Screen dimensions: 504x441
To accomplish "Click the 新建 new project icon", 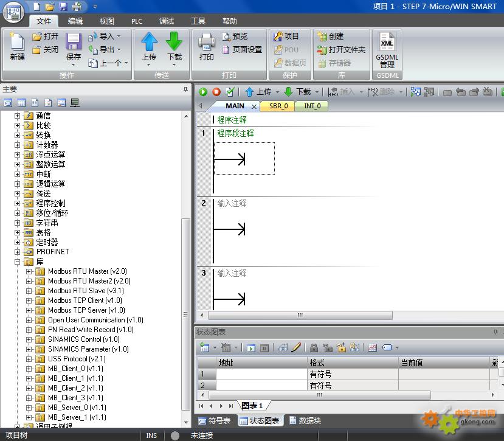I will 17,42.
